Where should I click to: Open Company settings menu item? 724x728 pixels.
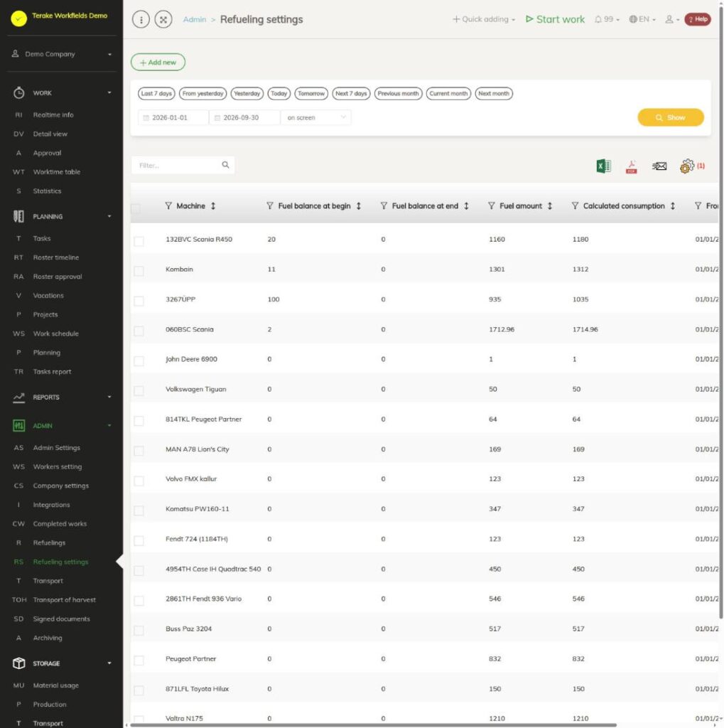(61, 486)
